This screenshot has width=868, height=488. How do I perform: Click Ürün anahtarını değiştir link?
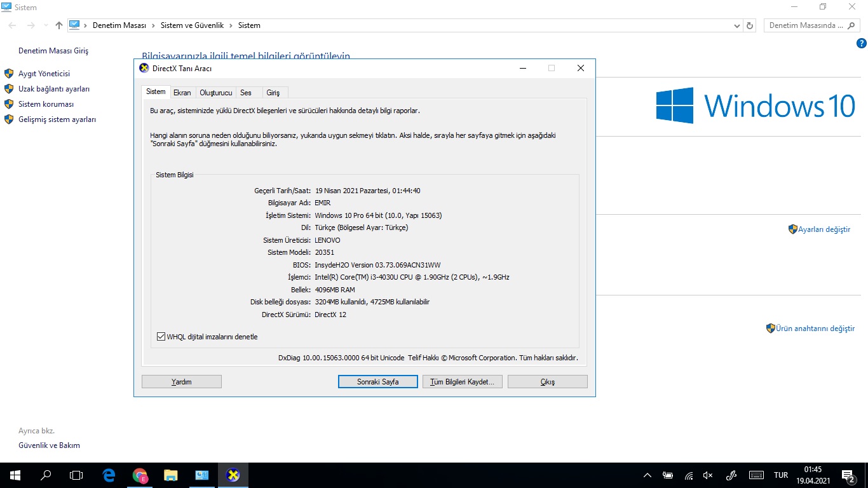[x=815, y=329]
